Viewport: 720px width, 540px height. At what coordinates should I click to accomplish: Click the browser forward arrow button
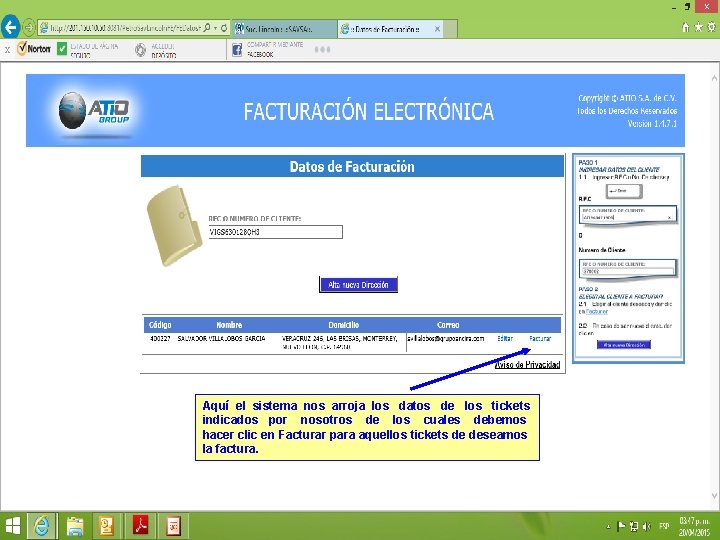28,28
